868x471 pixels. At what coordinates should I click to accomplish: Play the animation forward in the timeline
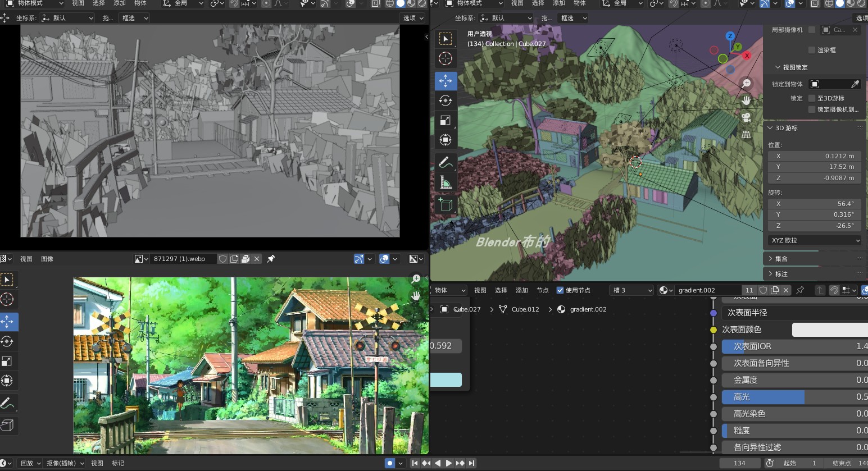(x=448, y=463)
